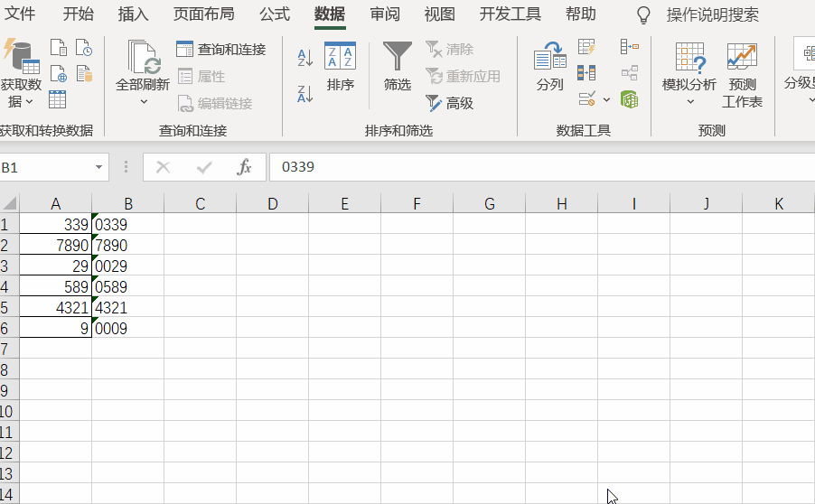Select cell B6 containing 0009

point(128,328)
